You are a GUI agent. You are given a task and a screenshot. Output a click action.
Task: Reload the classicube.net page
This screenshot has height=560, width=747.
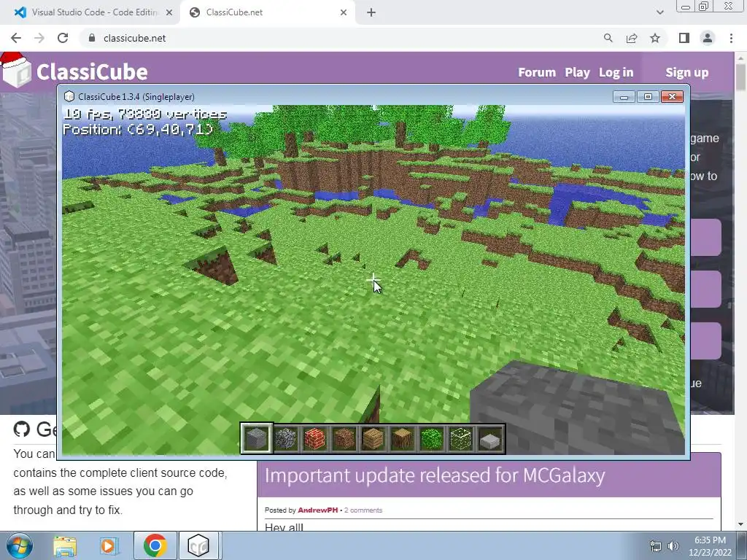[63, 38]
